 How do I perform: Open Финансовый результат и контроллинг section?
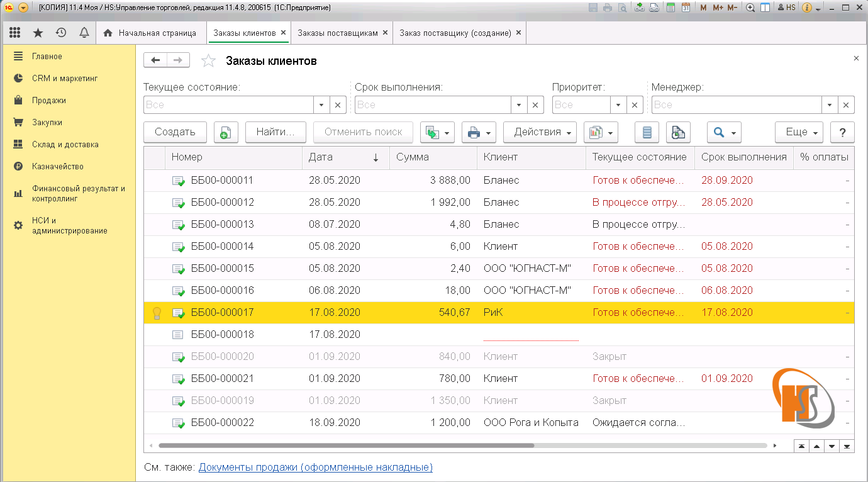tap(69, 193)
